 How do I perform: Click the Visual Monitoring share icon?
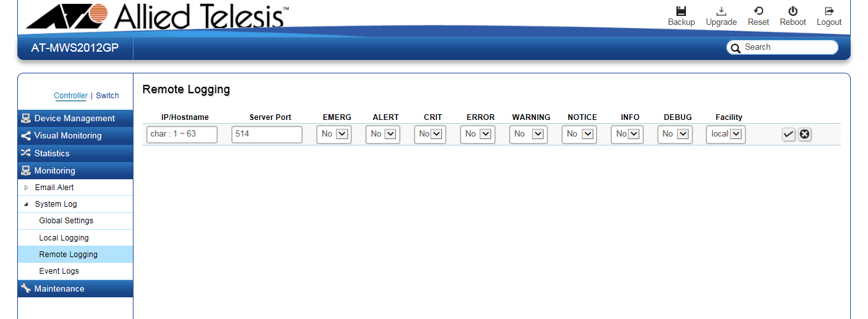click(x=26, y=135)
